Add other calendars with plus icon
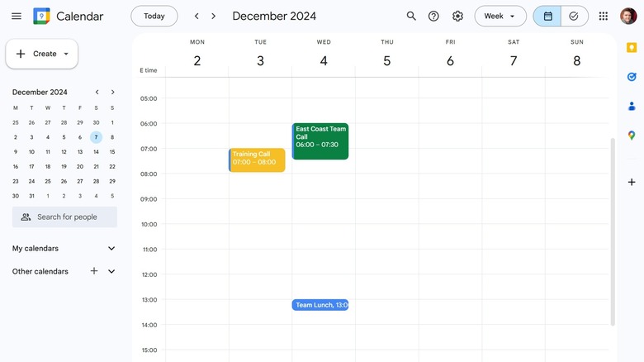 pos(94,271)
